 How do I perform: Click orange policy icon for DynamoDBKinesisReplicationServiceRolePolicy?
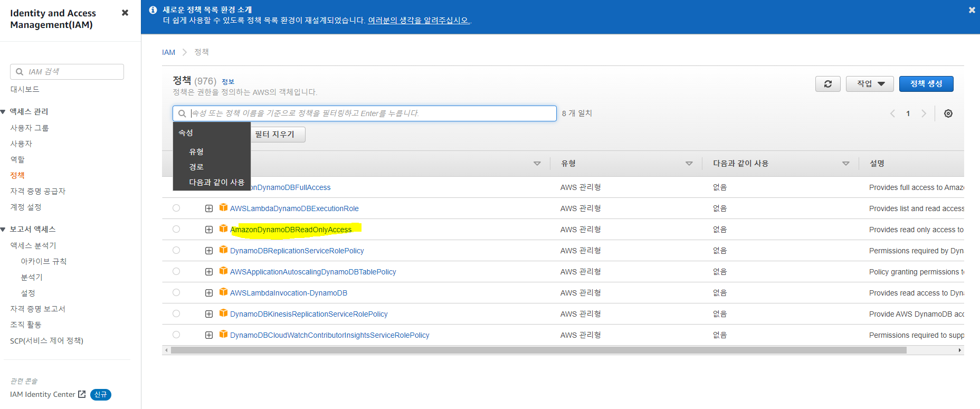pos(224,313)
